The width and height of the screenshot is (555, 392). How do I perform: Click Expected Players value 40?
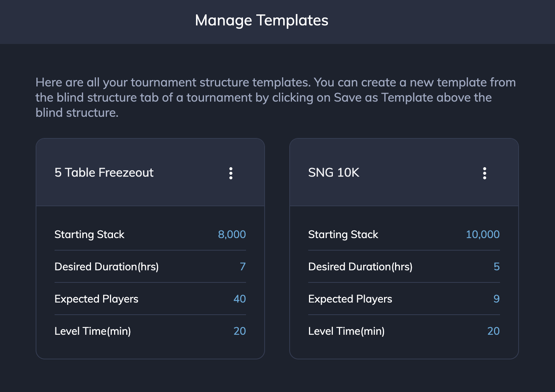[240, 299]
